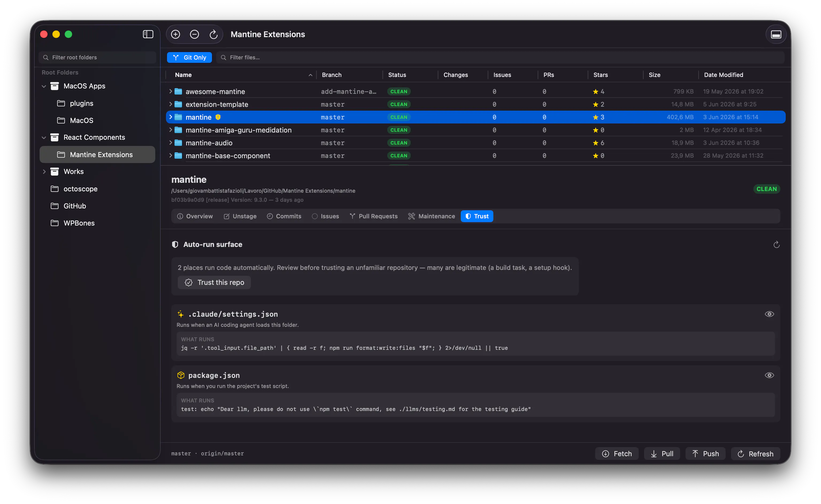Fetch from the remote

click(x=617, y=454)
